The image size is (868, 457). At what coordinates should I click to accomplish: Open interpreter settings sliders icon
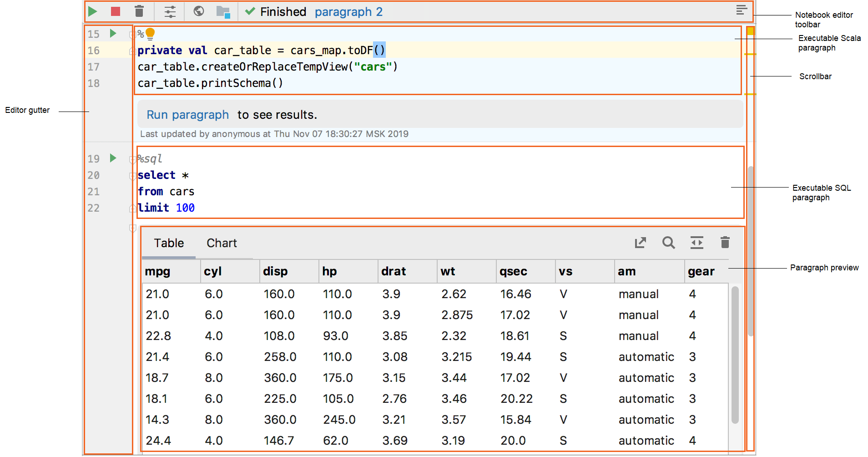[x=170, y=11]
